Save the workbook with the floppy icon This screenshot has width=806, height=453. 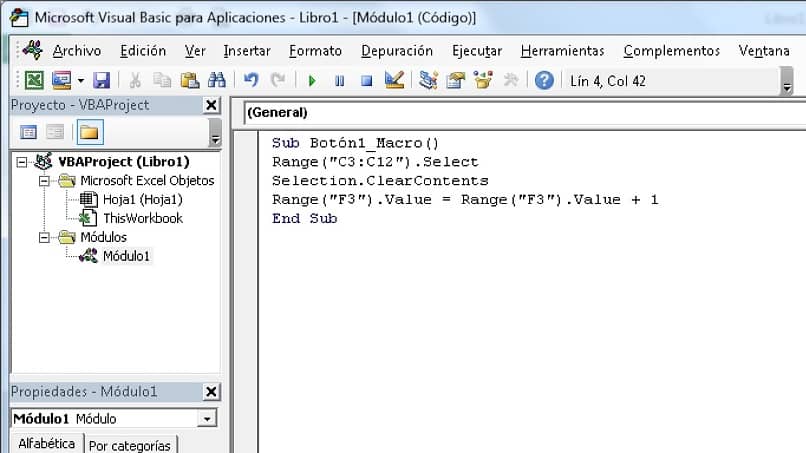(x=101, y=80)
